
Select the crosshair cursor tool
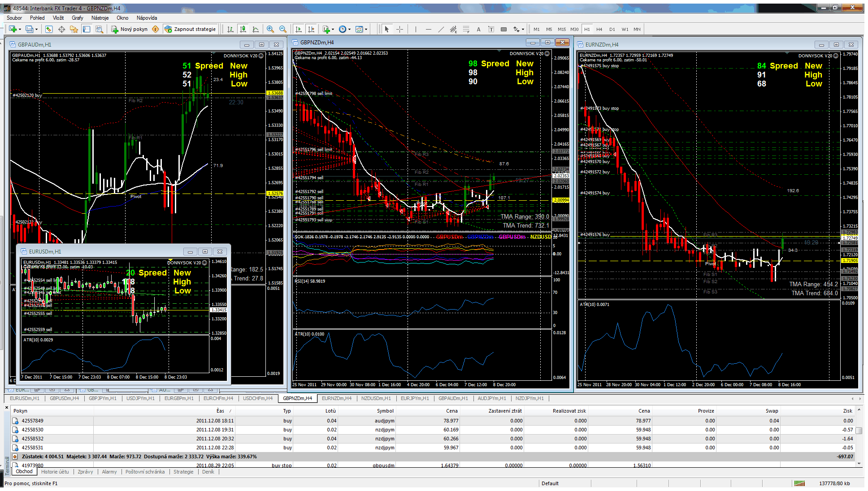pos(399,29)
